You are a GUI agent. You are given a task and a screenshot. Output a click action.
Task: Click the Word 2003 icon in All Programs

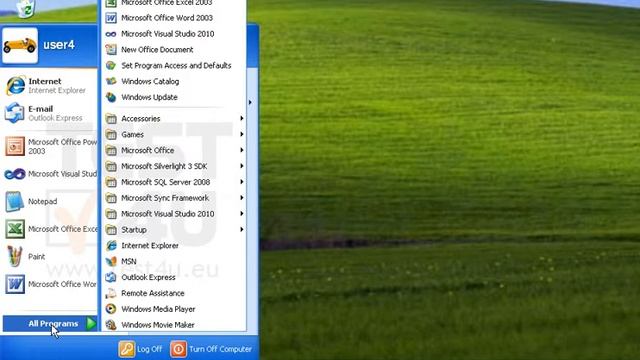pos(111,18)
